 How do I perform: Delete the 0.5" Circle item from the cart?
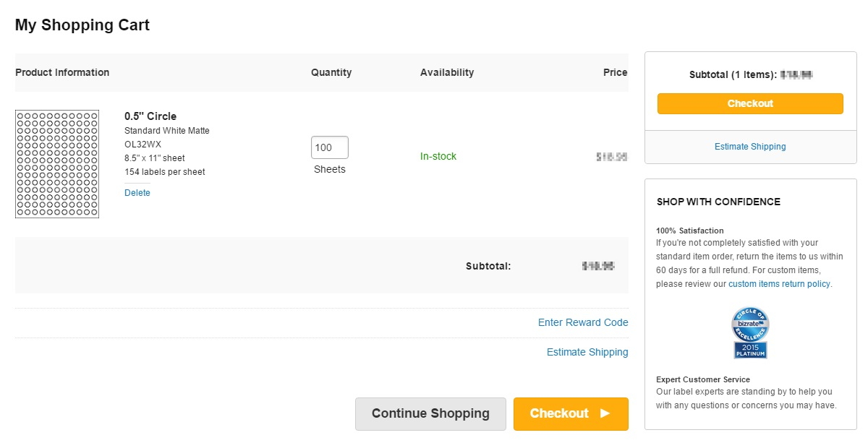coord(137,193)
